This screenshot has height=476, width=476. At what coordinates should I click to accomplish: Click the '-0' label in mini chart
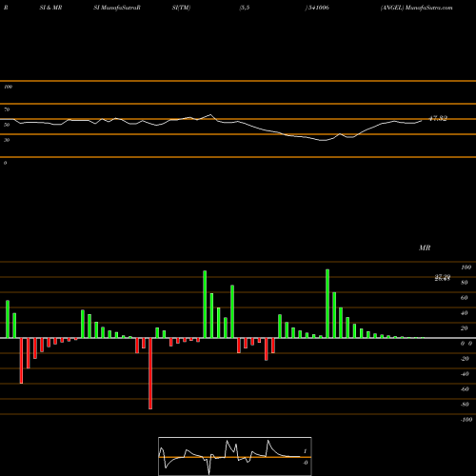pyautogui.click(x=306, y=463)
